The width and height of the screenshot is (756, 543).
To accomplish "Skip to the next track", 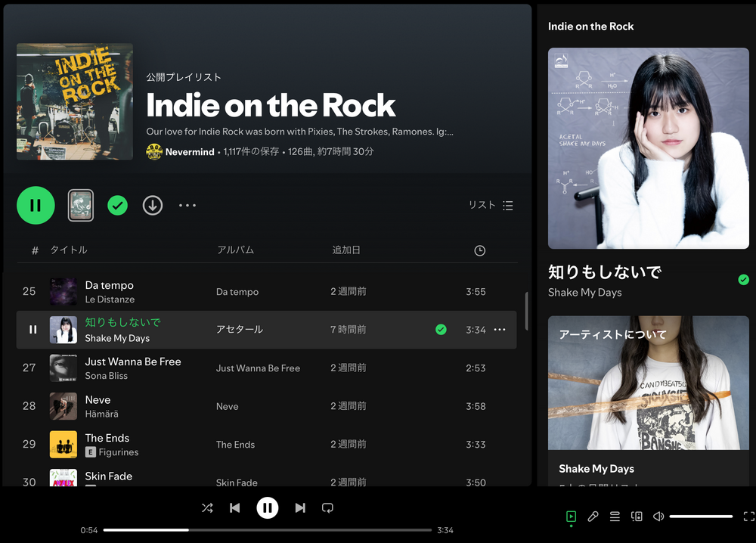I will (x=300, y=507).
